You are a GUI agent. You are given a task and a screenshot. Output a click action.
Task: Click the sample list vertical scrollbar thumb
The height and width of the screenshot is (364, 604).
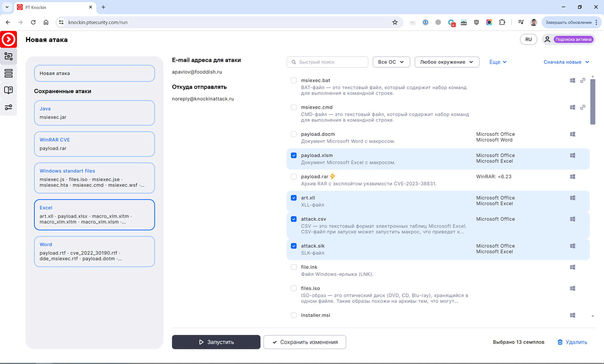(x=593, y=102)
